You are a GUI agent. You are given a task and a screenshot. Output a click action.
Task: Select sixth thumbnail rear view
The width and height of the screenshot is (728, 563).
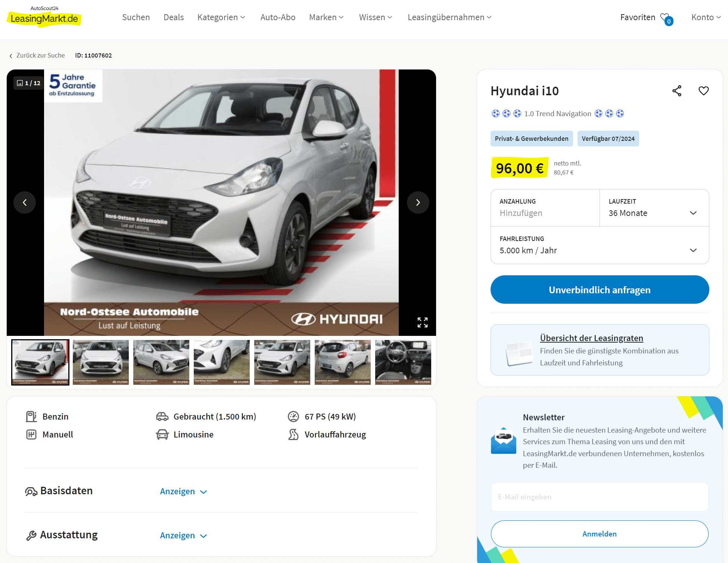(343, 362)
